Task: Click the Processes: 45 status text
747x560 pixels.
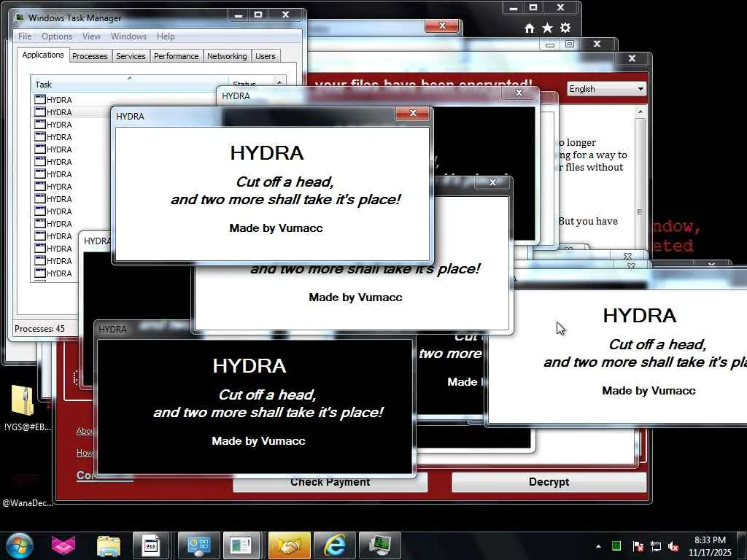Action: tap(39, 329)
